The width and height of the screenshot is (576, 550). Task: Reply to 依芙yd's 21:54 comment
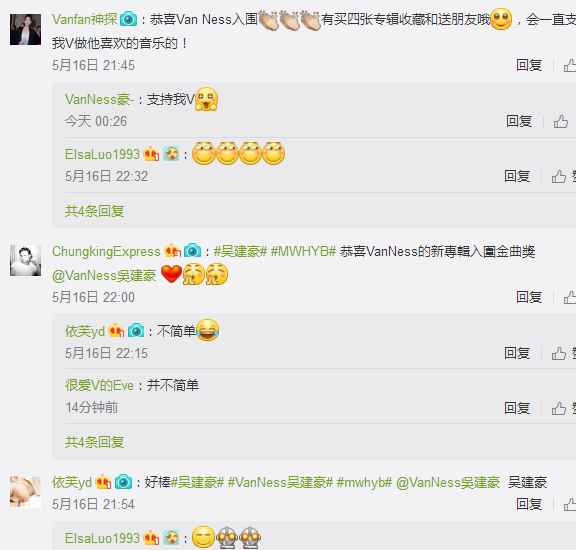529,504
